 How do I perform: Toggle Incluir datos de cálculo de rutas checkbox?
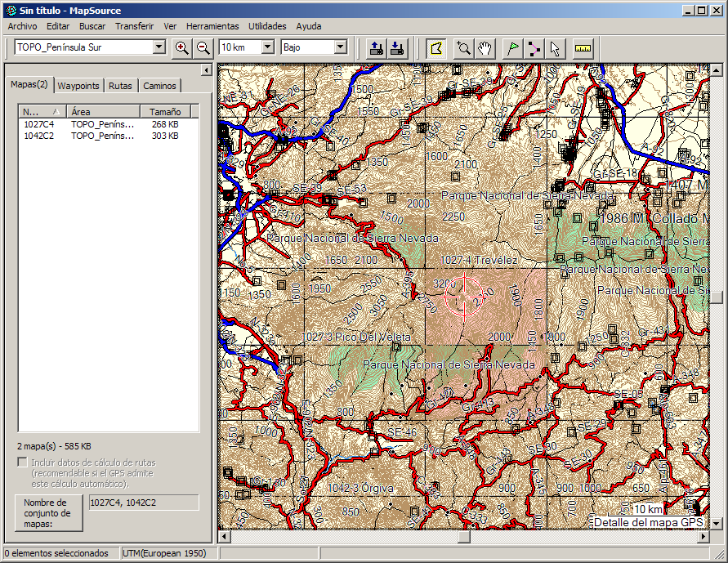tap(22, 462)
